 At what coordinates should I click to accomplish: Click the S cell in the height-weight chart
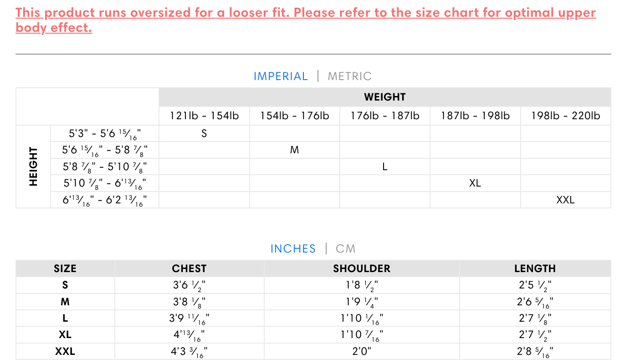[204, 133]
